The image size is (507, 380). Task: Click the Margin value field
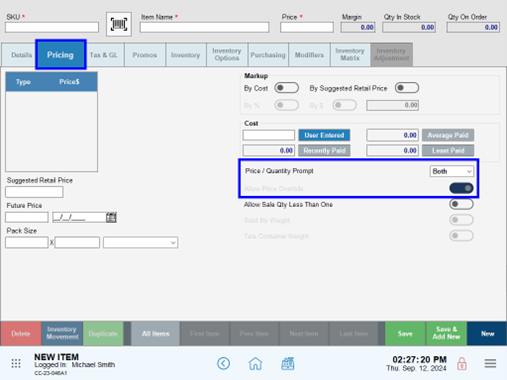click(x=358, y=27)
